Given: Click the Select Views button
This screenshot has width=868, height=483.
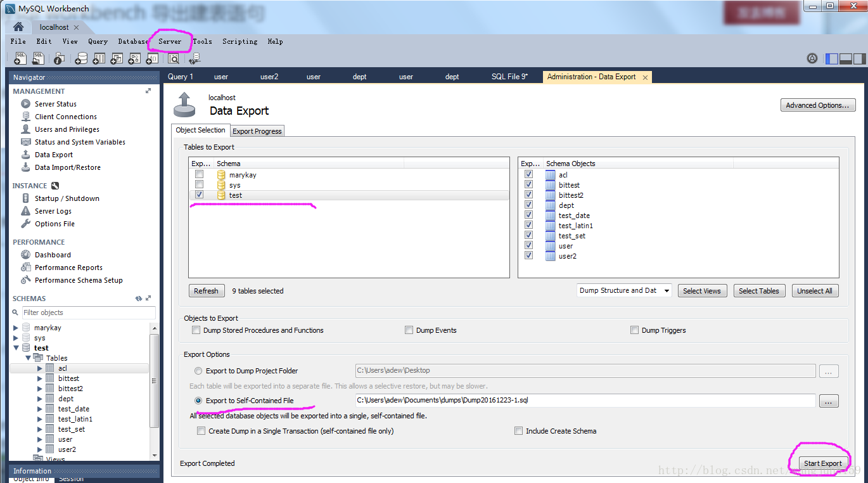Looking at the screenshot, I should 701,291.
